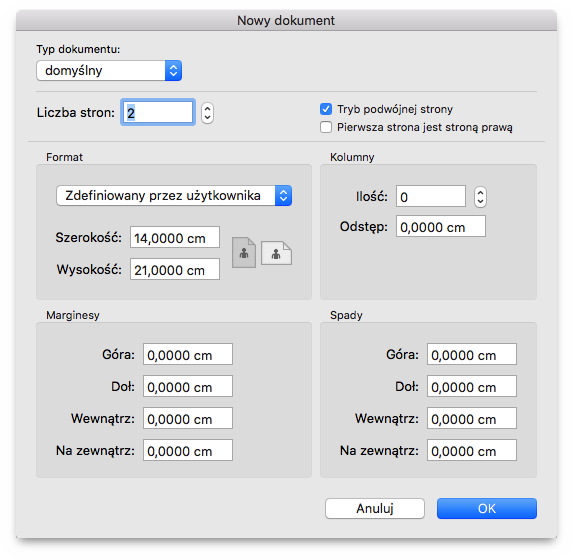Screen dimensions: 573x560
Task: Click the Spady Góra bleed field
Action: tap(472, 354)
